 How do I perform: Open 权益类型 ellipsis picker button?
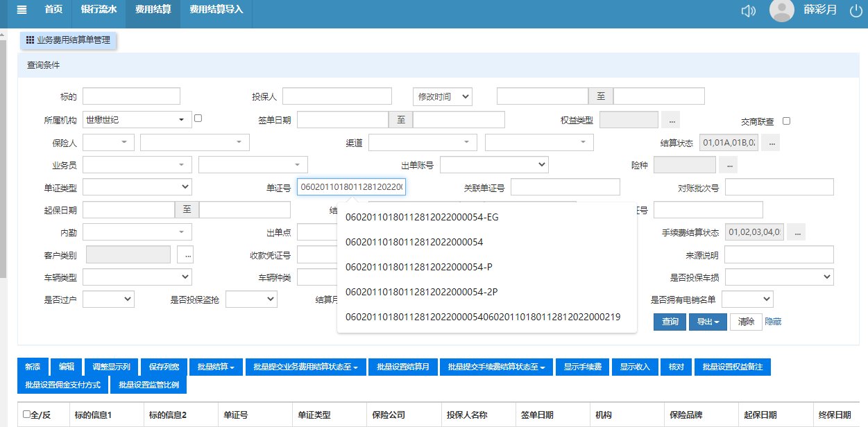(x=670, y=120)
